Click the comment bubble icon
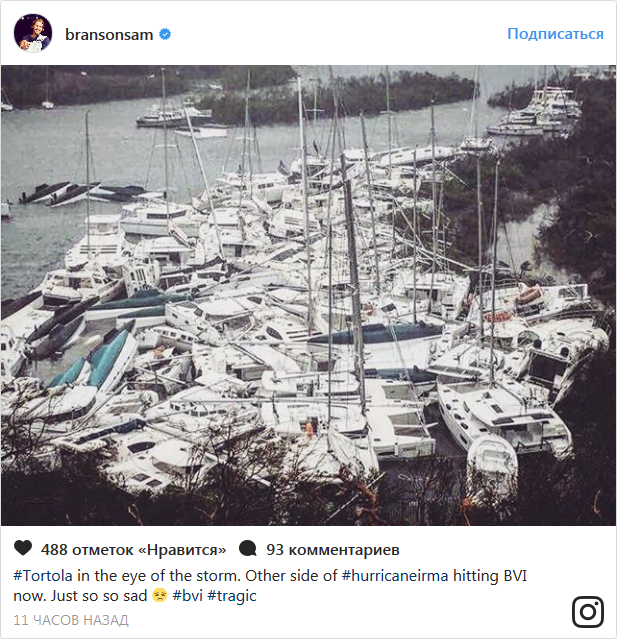 point(248,549)
